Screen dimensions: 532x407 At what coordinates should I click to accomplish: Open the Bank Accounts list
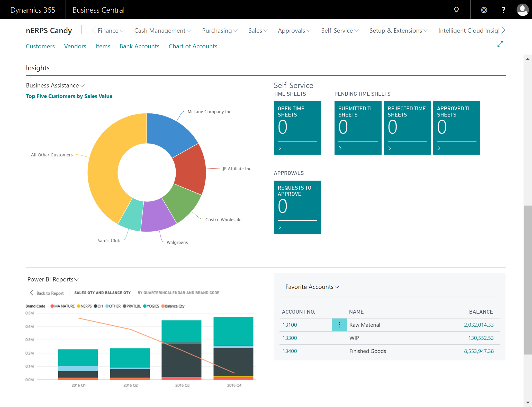point(139,46)
